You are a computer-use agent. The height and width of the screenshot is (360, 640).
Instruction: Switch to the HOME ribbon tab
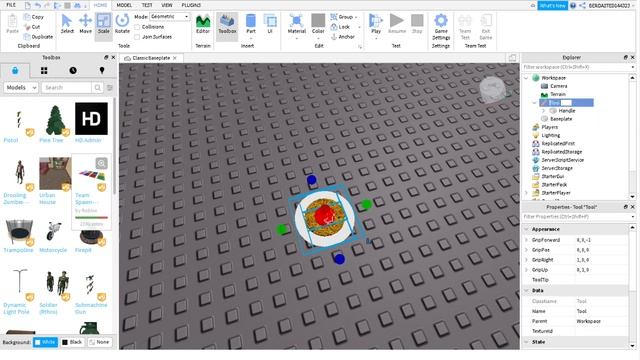coord(100,5)
